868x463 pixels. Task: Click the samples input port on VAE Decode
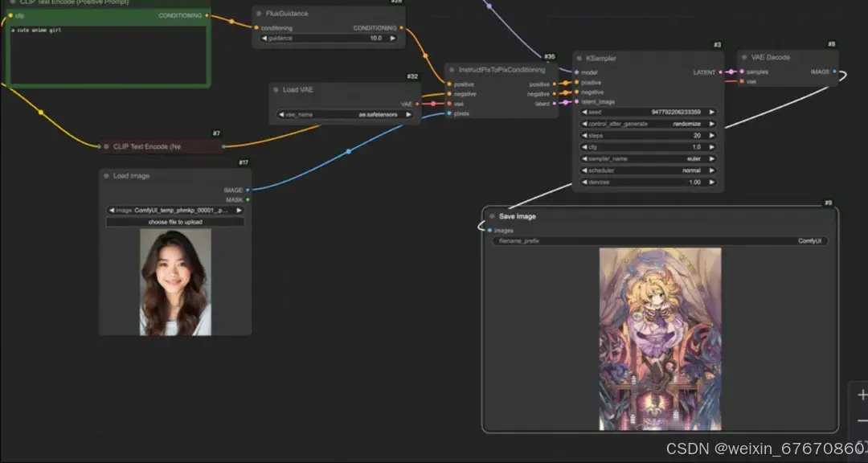click(742, 72)
